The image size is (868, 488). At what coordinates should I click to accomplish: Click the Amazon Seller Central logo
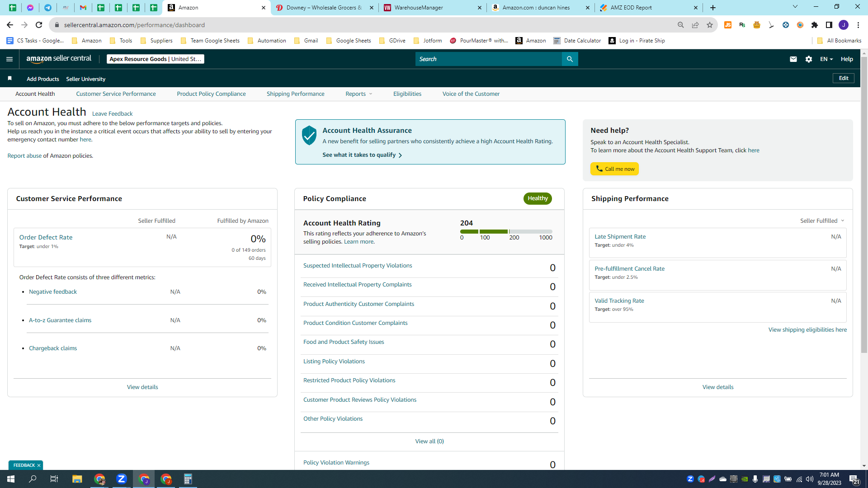click(59, 59)
